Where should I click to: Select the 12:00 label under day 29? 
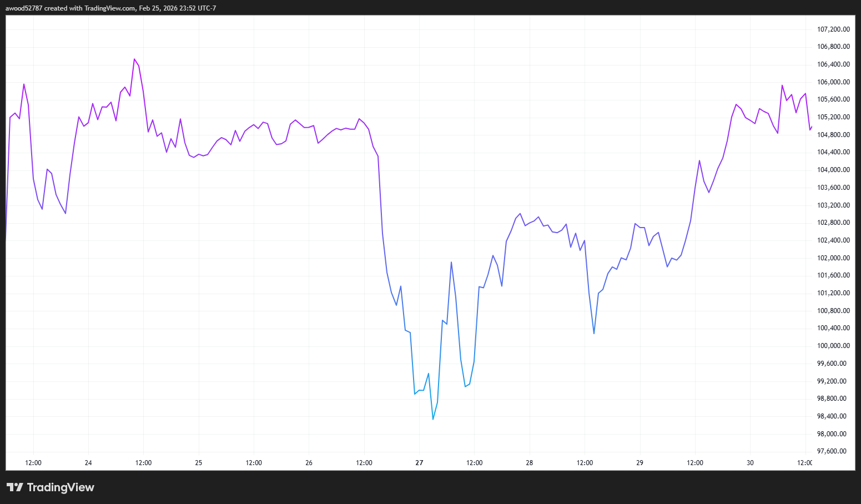tap(696, 462)
